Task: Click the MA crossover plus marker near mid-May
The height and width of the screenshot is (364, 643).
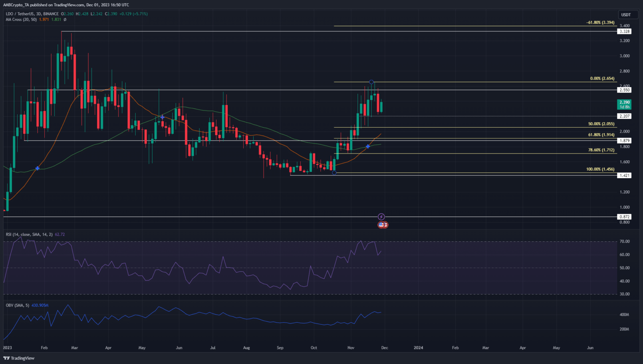Action: (162, 118)
